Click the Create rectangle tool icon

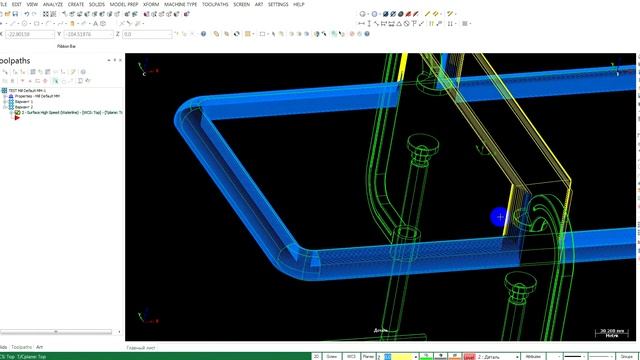coord(36,24)
